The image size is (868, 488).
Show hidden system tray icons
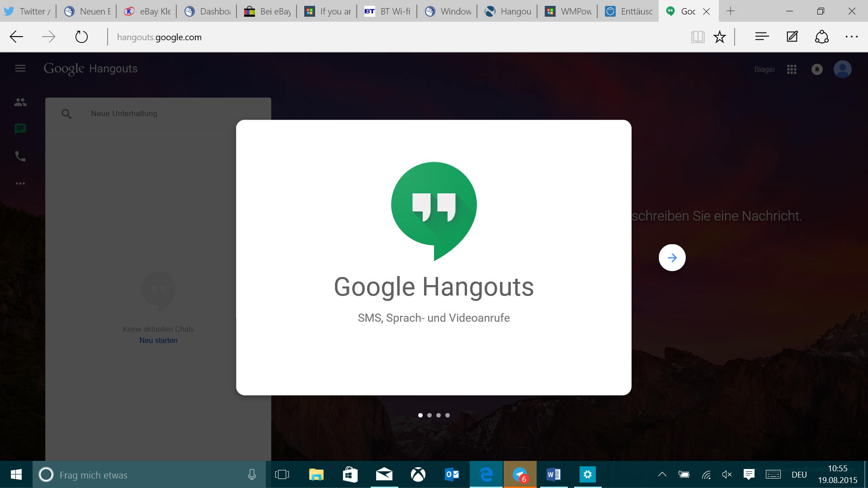coord(662,474)
